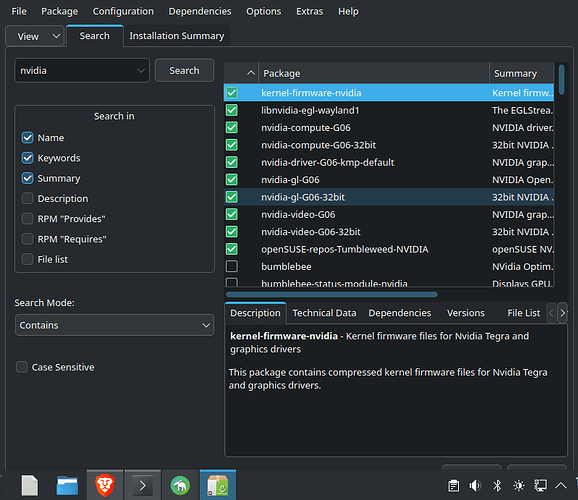Toggle openSUSE-repos-Tumbleweed-NVIDIA status checkbox
578x500 pixels.
[231, 249]
